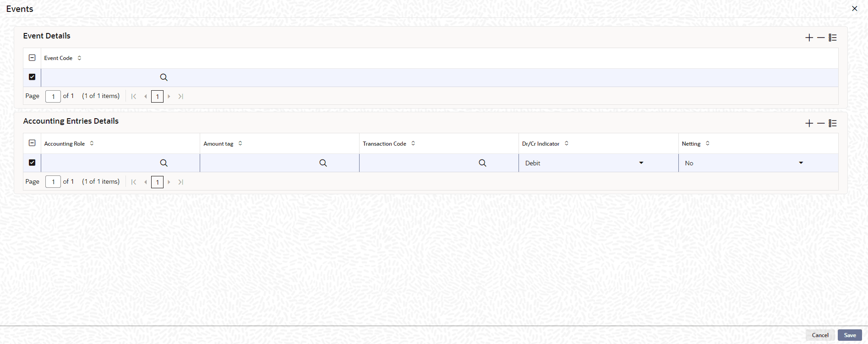Go to previous page in Accounting Entries

146,182
